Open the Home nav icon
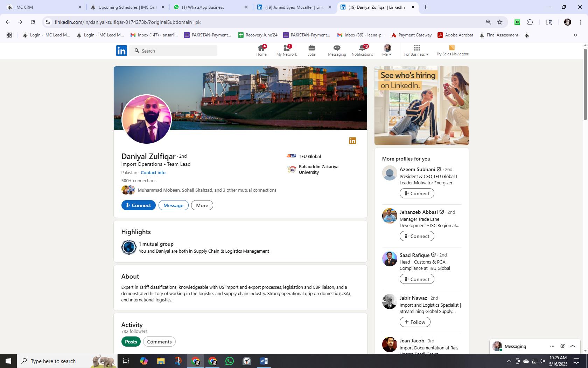Image resolution: width=588 pixels, height=368 pixels. click(x=261, y=50)
